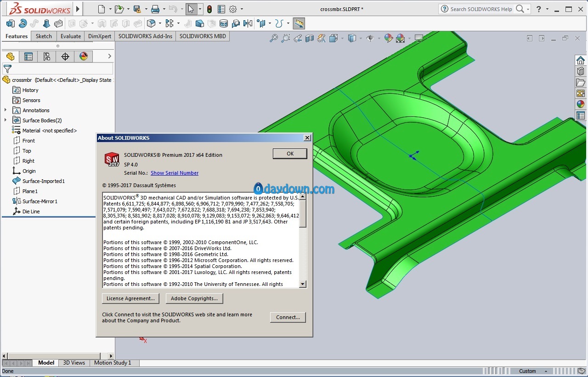
Task: Expand the Surface Bodies(2) tree node
Action: point(6,120)
